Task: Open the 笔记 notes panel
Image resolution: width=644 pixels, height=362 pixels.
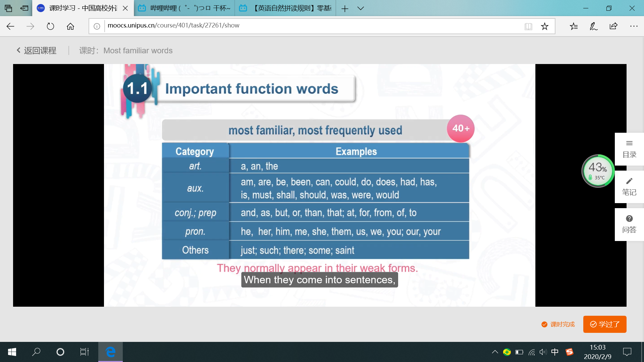Action: tap(629, 187)
